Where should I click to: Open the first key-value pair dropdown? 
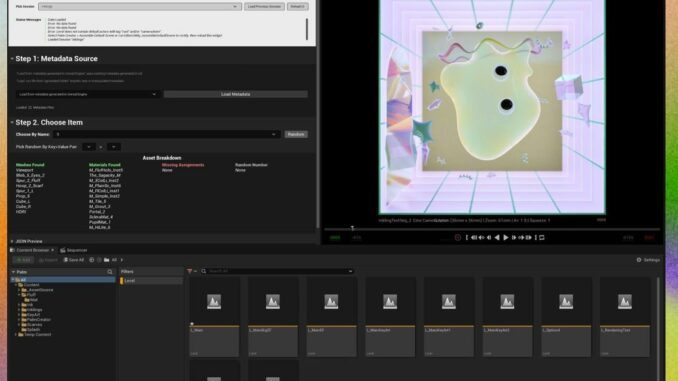[89, 147]
